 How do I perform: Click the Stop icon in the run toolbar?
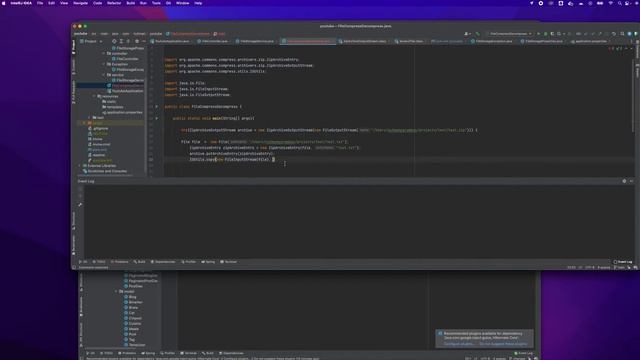(x=570, y=34)
